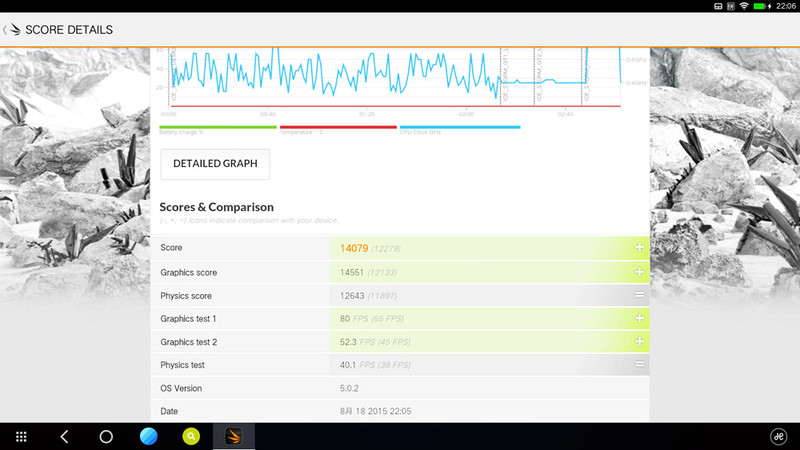This screenshot has height=450, width=800.
Task: Tap the Android home circle button
Action: pyautogui.click(x=106, y=437)
